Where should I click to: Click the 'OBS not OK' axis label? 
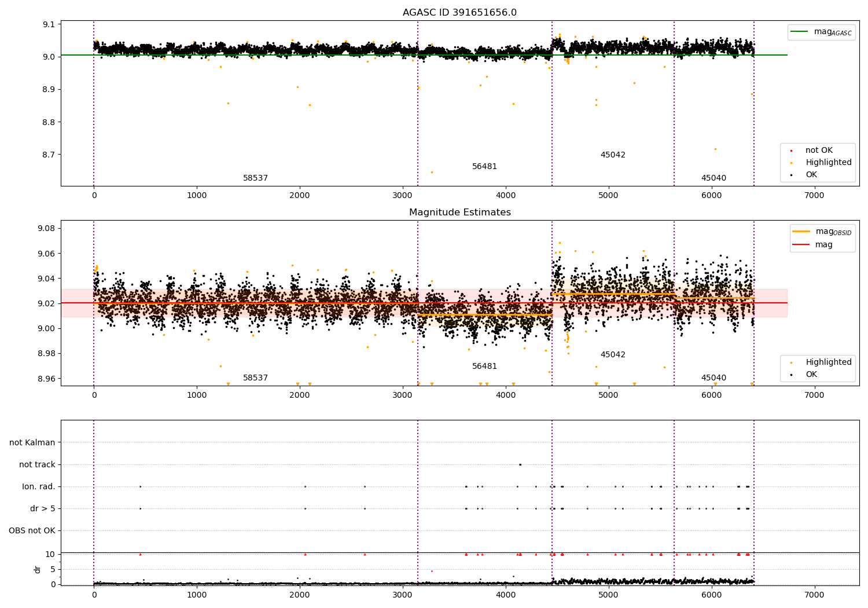pos(32,531)
